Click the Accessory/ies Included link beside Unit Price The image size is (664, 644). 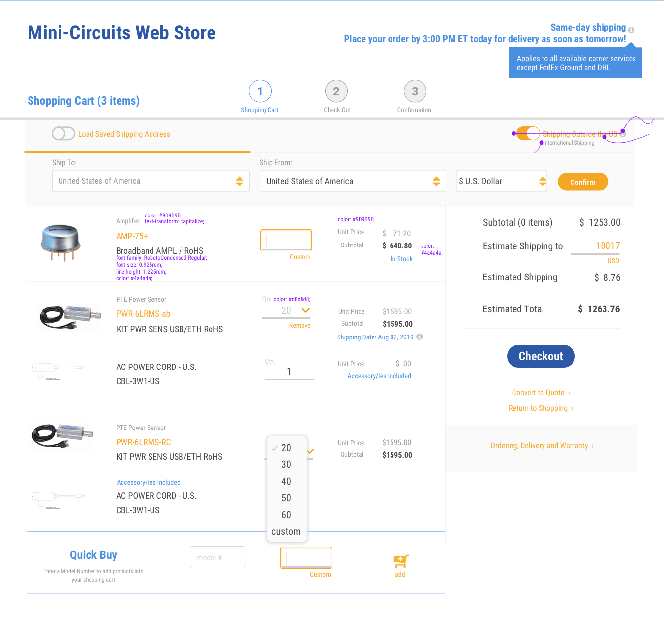(x=379, y=376)
